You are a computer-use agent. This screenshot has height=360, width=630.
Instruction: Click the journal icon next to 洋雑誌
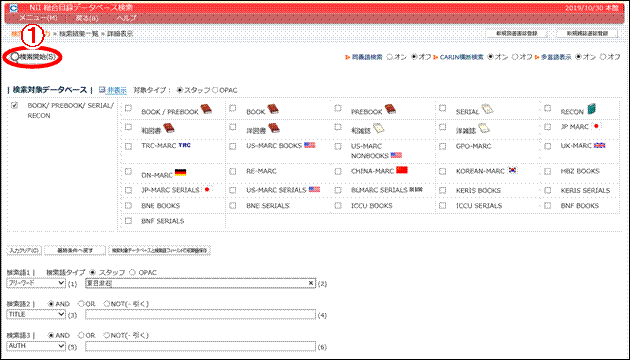tap(484, 128)
